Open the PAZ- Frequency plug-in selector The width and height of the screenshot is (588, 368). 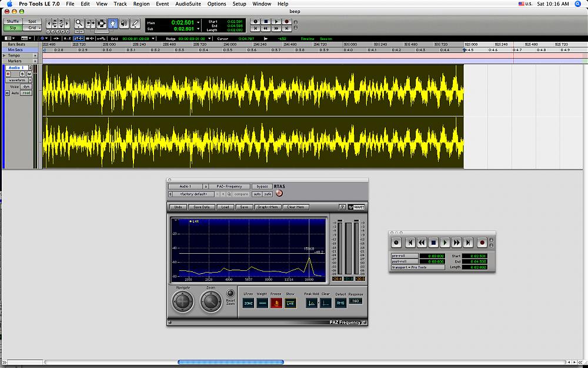[229, 186]
